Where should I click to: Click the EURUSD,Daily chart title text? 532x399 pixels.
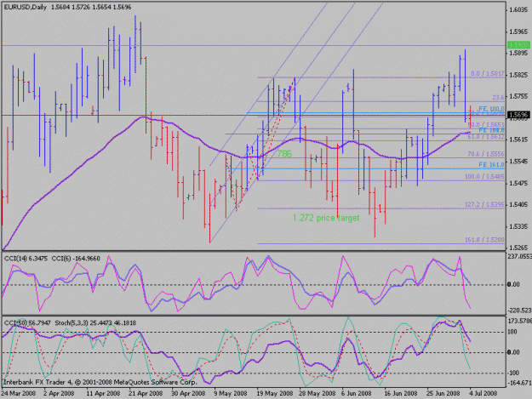click(x=25, y=7)
